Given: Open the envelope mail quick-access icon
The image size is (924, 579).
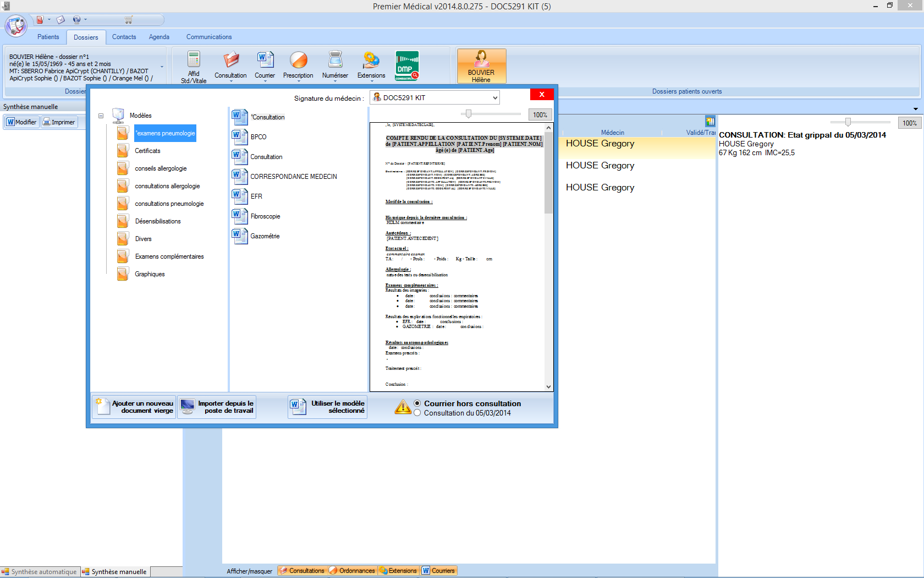Looking at the screenshot, I should tap(61, 20).
